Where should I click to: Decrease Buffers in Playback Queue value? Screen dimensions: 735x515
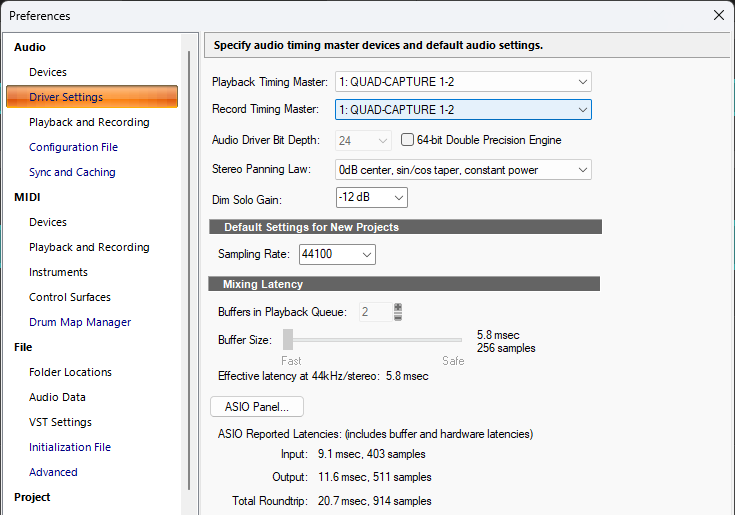coord(398,317)
